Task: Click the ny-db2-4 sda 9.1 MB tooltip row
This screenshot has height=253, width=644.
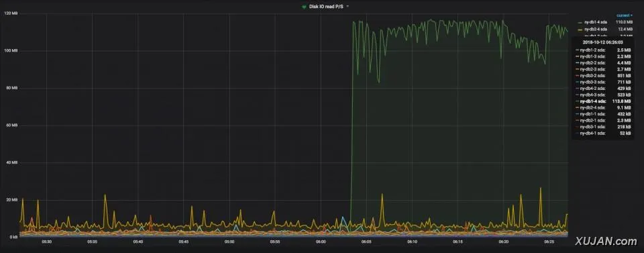Action: tap(603, 107)
